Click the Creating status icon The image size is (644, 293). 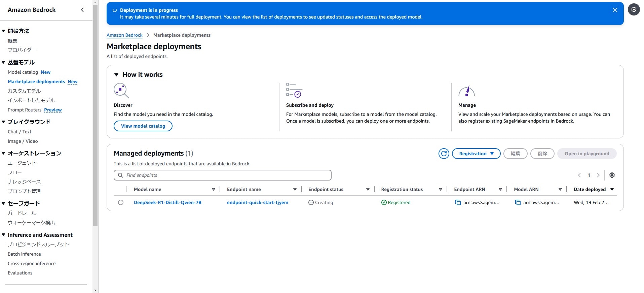click(311, 202)
